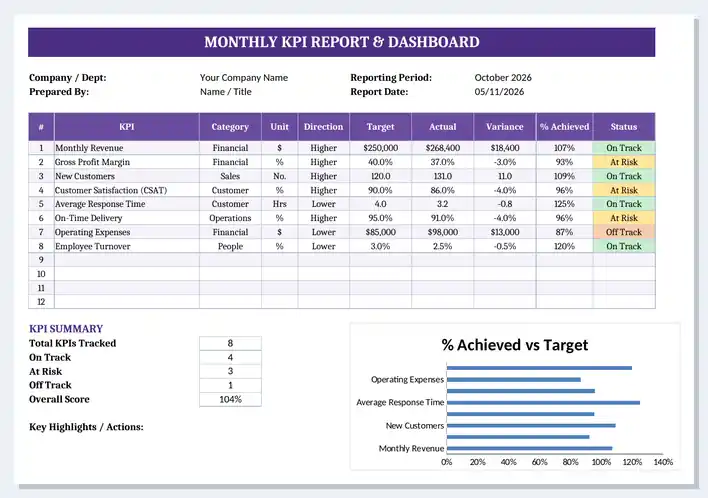Select the 2.5% actual cell

[x=442, y=246]
